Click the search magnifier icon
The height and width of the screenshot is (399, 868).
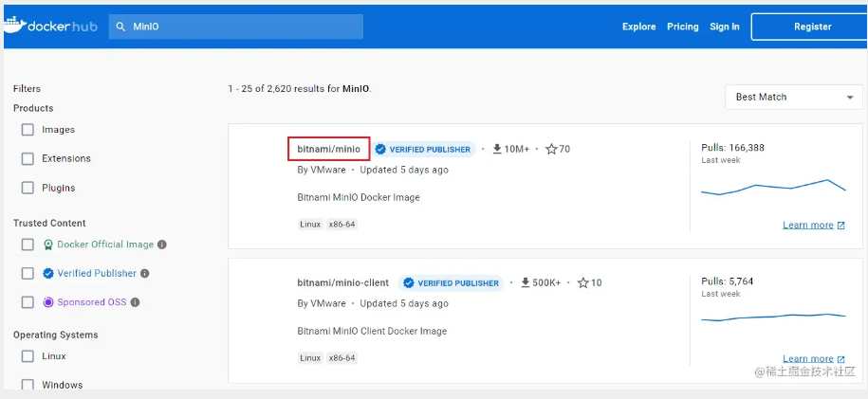[x=120, y=27]
